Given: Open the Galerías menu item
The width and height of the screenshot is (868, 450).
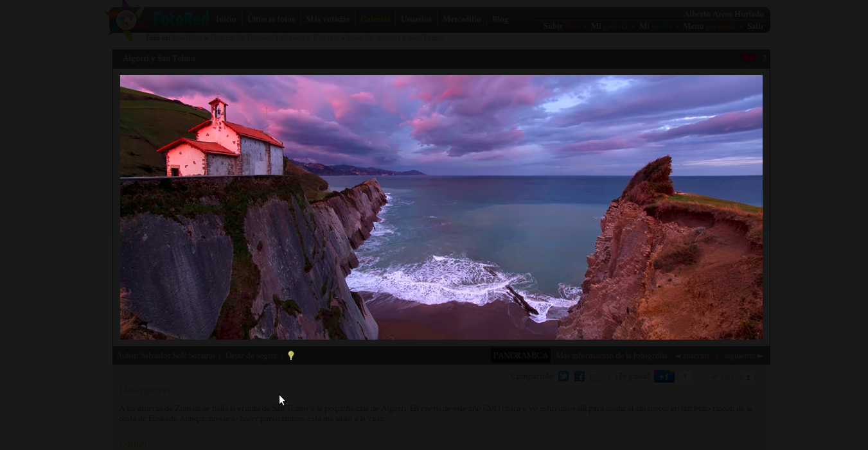Looking at the screenshot, I should [x=375, y=19].
